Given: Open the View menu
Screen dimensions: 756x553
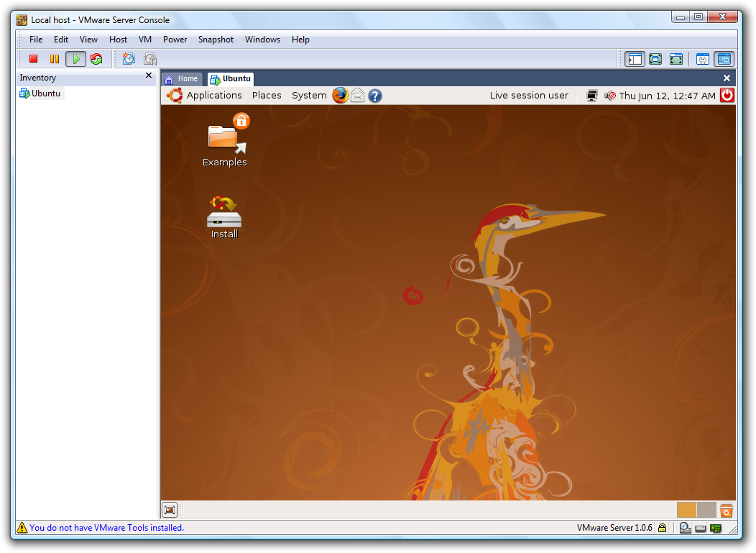Looking at the screenshot, I should [88, 40].
